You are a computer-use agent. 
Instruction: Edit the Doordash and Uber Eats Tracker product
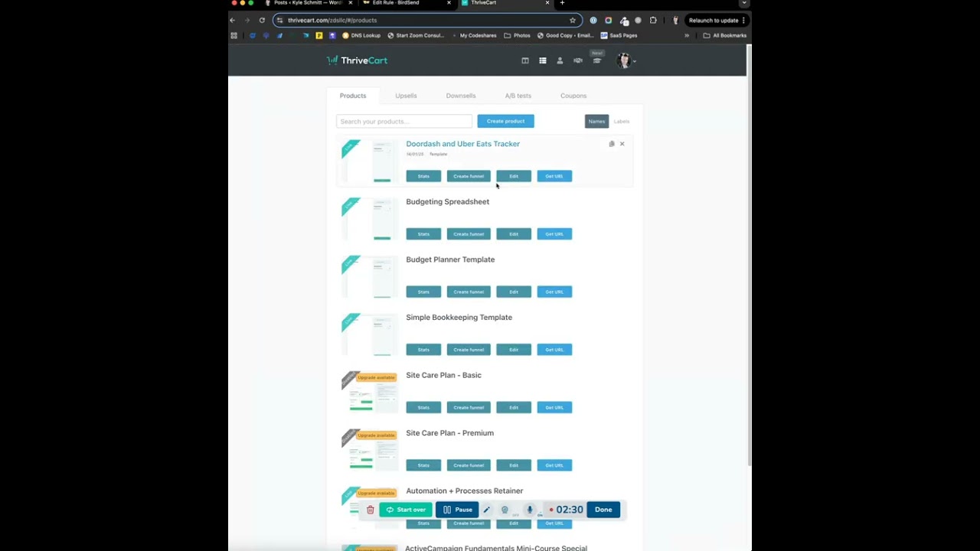514,176
